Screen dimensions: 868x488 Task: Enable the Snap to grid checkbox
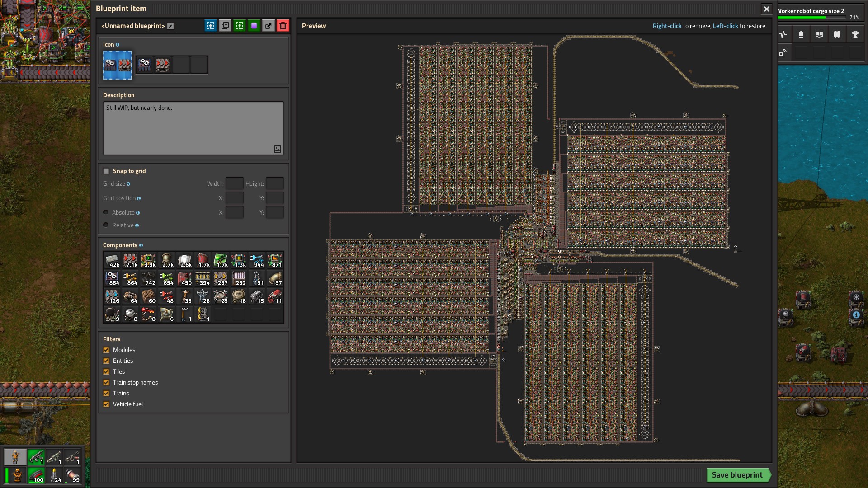[106, 171]
